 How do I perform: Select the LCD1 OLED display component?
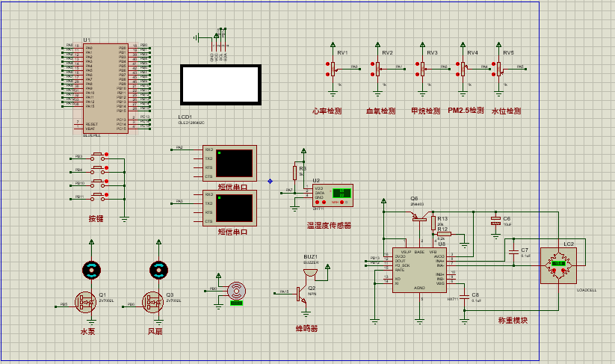pyautogui.click(x=221, y=85)
